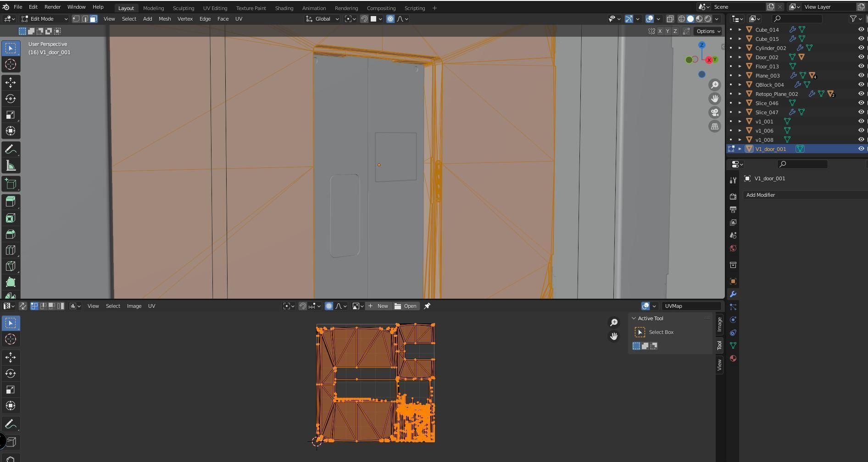Switch to the Shading workspace tab
Screen dimensions: 868x462
tap(284, 8)
